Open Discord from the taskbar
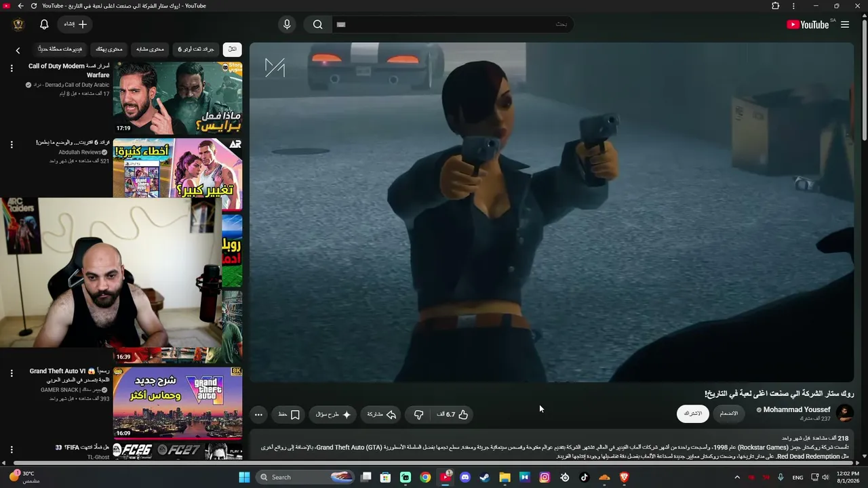Screen dimensions: 868x488 (465, 477)
